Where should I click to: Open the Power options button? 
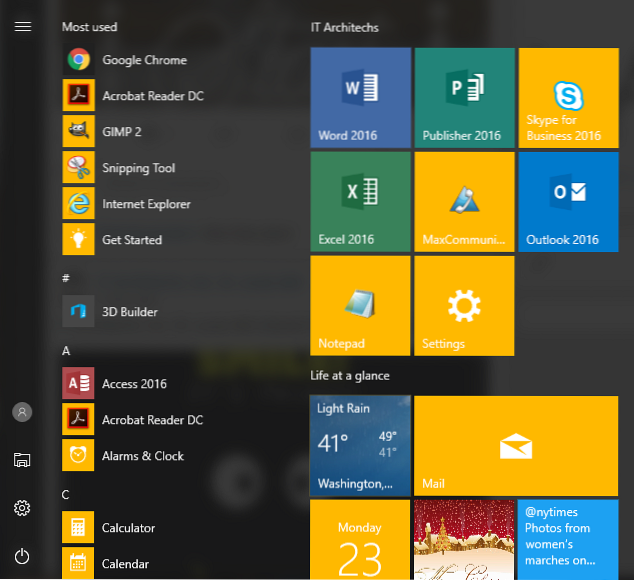pyautogui.click(x=22, y=557)
